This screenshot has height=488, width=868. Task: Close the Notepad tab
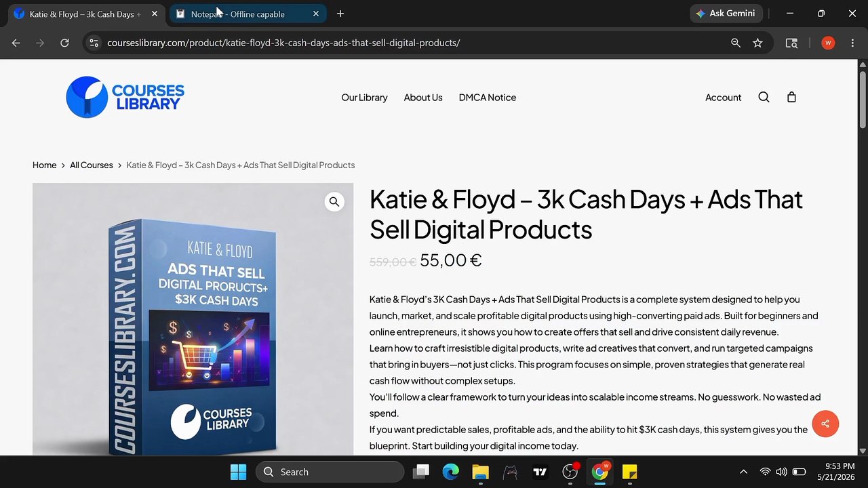pos(315,14)
